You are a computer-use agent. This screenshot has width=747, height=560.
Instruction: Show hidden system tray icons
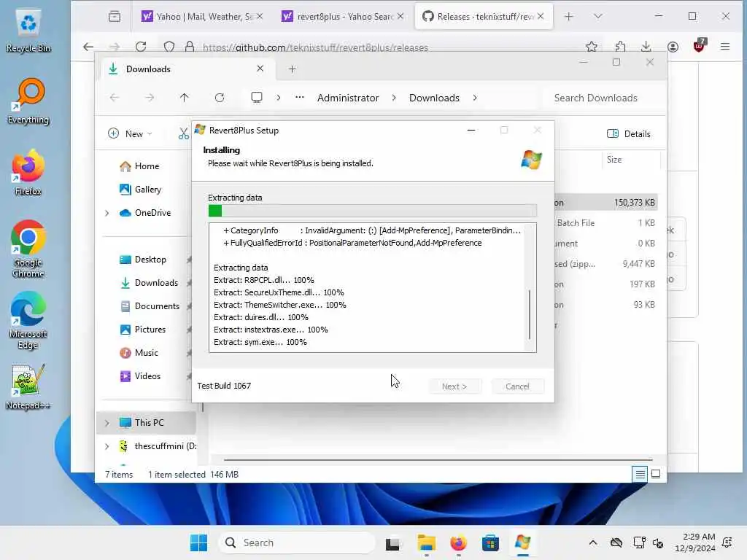592,542
